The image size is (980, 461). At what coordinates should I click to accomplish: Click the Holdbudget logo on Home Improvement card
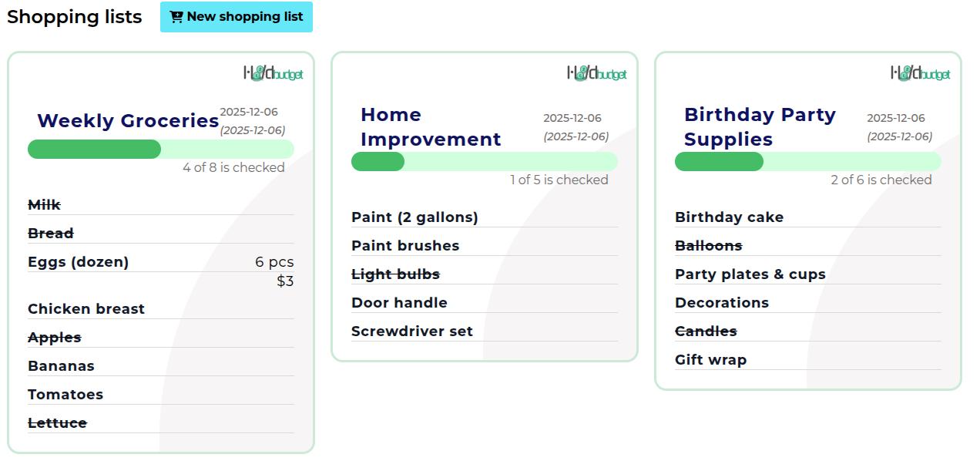click(595, 73)
